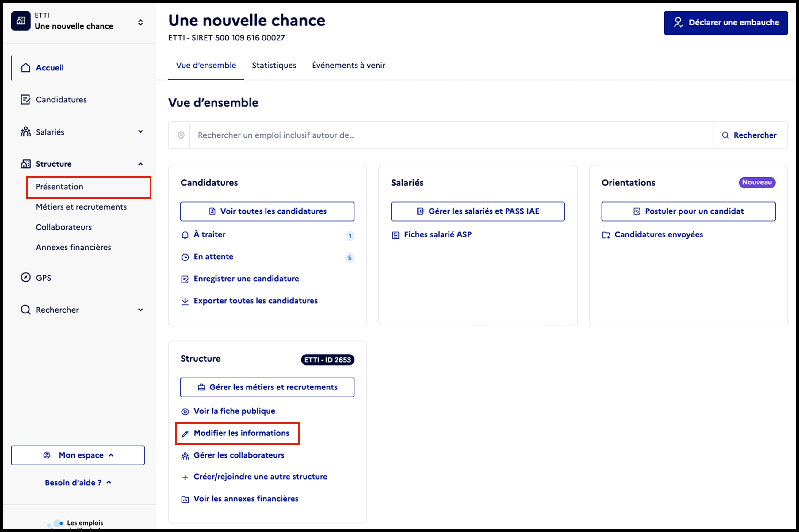
Task: Focus the inclusive job search field
Action: pyautogui.click(x=451, y=135)
